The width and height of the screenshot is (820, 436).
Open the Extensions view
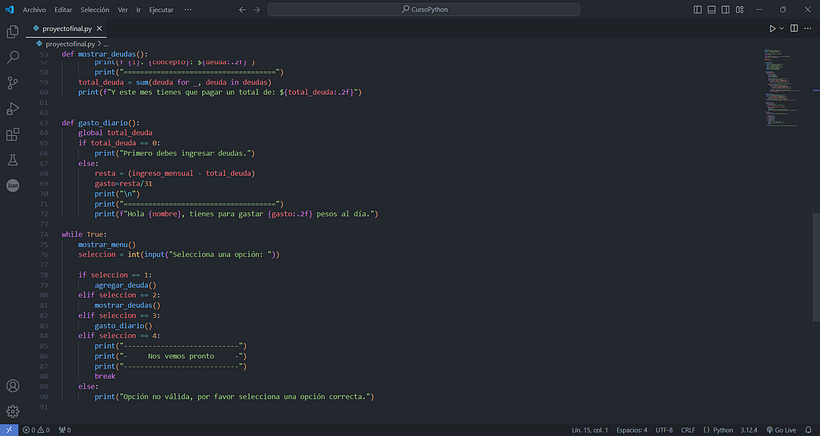pos(13,134)
